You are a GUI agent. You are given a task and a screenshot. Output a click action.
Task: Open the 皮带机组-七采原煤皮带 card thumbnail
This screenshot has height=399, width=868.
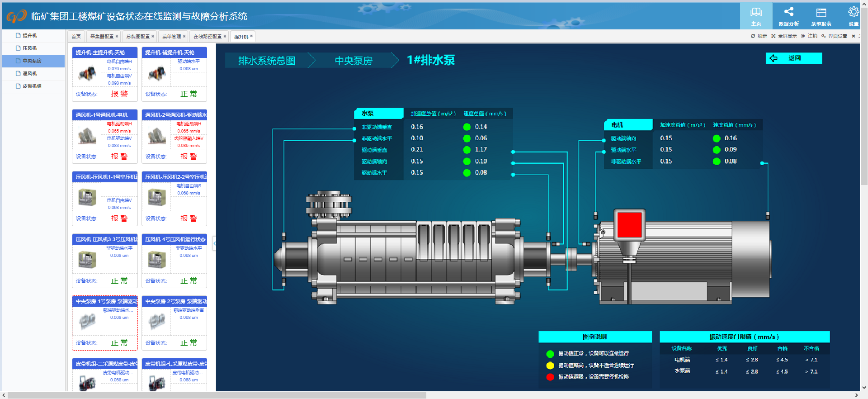[x=157, y=383]
